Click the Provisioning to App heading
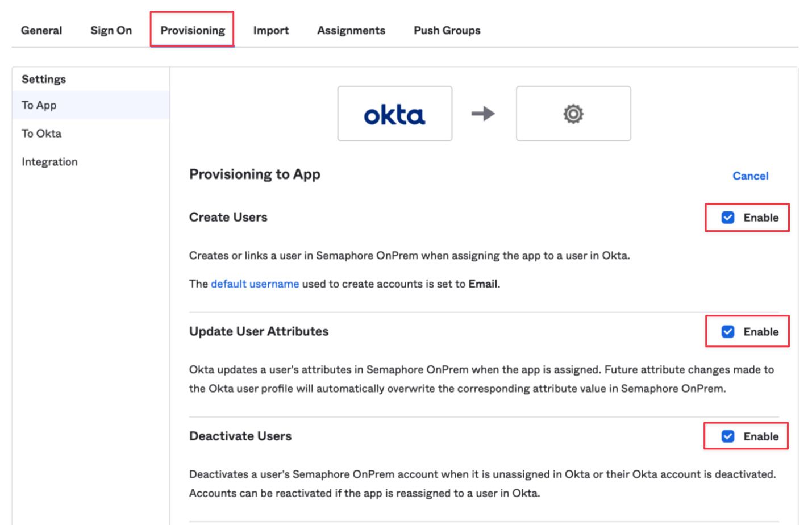The image size is (812, 525). 255,174
